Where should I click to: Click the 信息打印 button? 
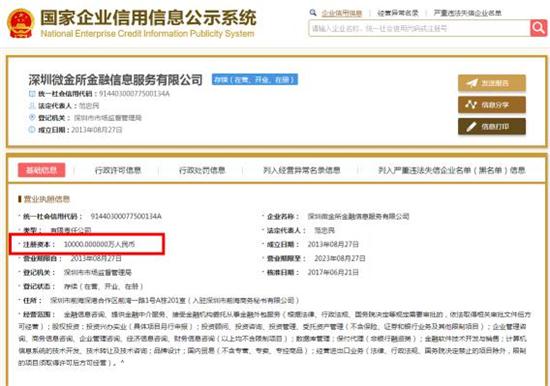pyautogui.click(x=492, y=126)
